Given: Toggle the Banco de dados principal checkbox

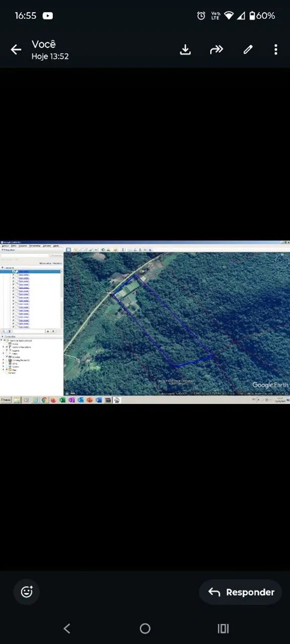Looking at the screenshot, I should 5,341.
